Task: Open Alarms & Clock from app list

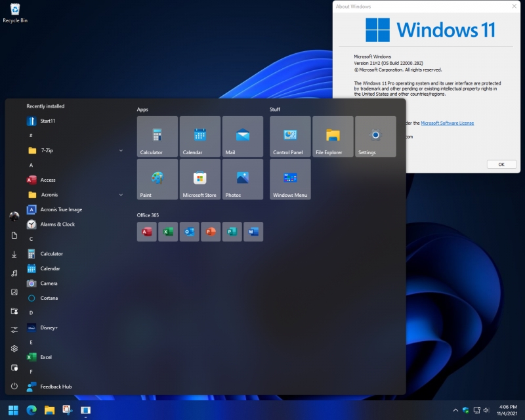Action: coord(75,224)
